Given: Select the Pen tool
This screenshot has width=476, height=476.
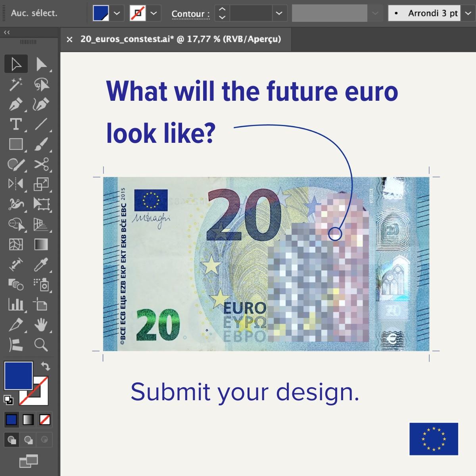Looking at the screenshot, I should pyautogui.click(x=16, y=104).
